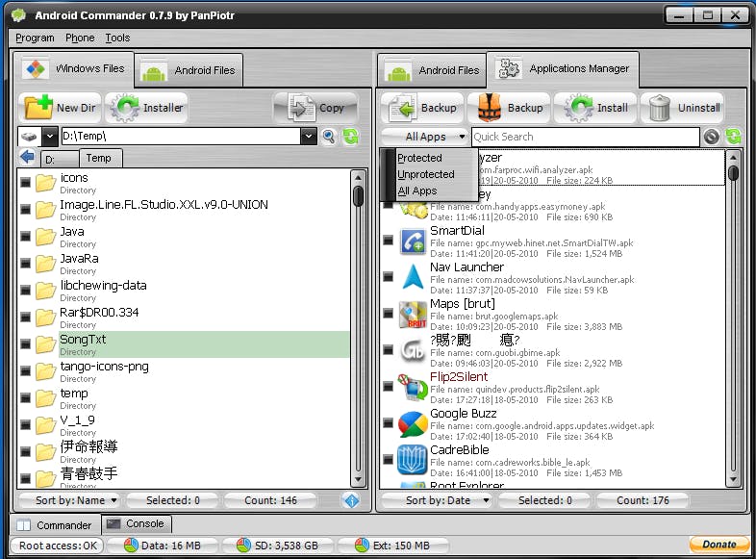Click the D: breadcrumb button
The image size is (756, 559).
[x=59, y=159]
